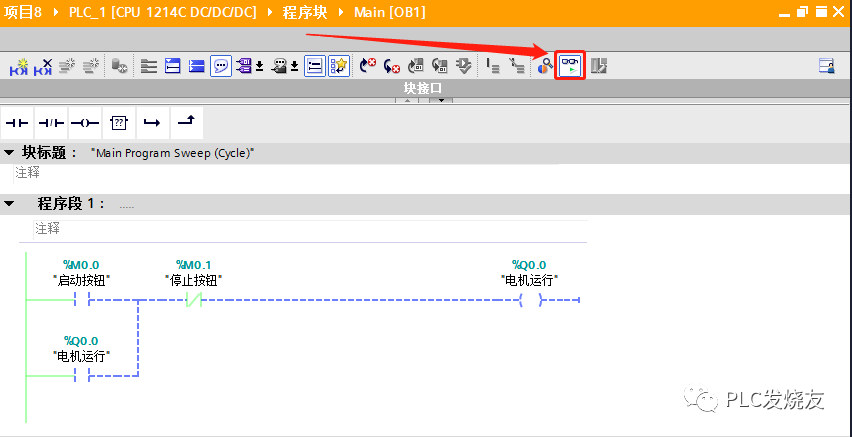Click "电机运行" label above the coil
This screenshot has height=437, width=852.
(x=530, y=280)
